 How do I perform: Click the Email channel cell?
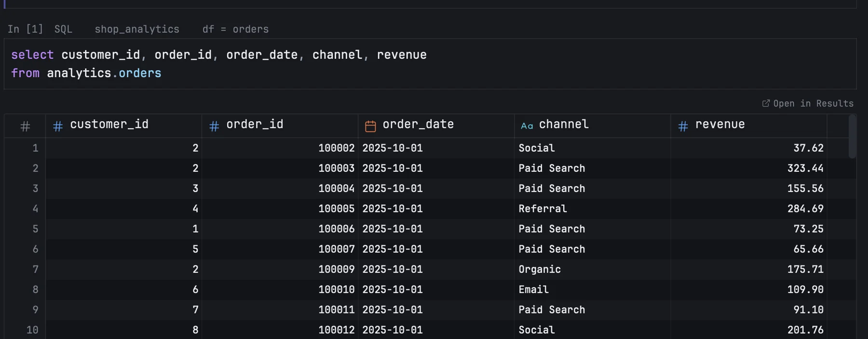click(592, 289)
